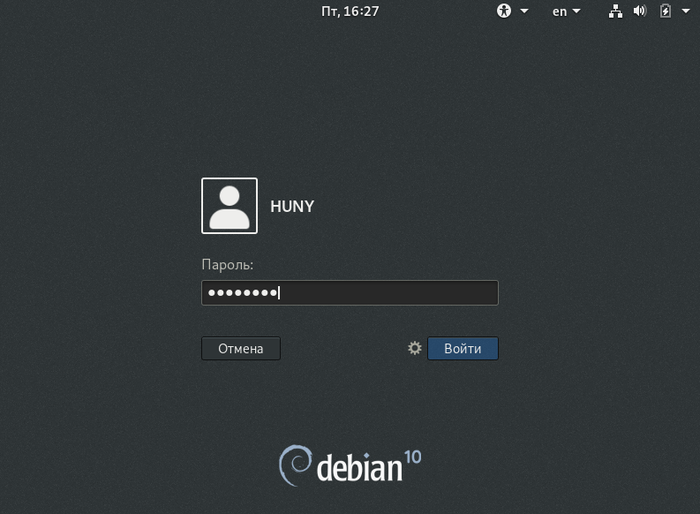This screenshot has height=514, width=700.
Task: Open the clock showing Пт, 16:27
Action: pyautogui.click(x=350, y=11)
